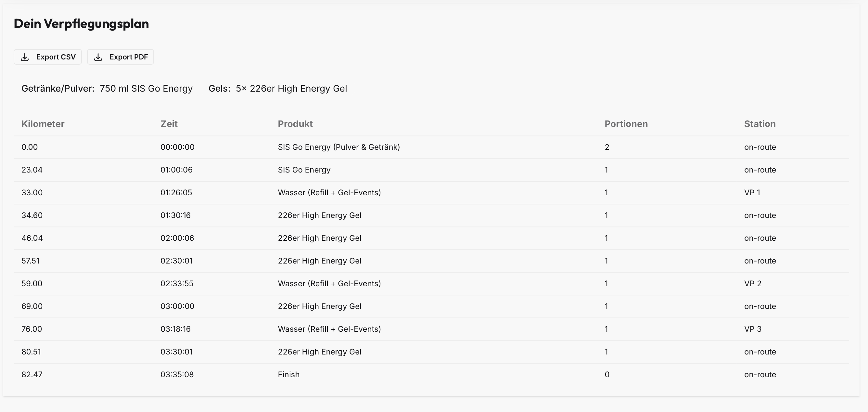Select the 5× 226er High Energy Gel value
868x412 pixels.
click(x=291, y=88)
